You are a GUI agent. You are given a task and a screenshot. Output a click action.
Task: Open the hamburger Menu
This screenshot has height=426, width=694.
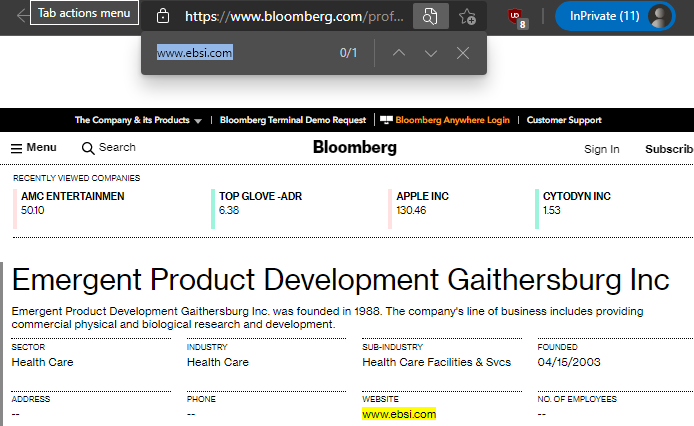pos(34,147)
